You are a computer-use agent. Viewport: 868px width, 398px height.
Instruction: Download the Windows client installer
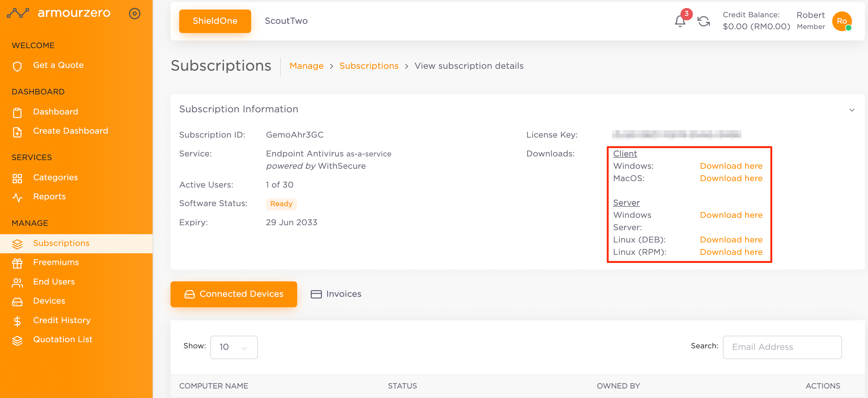[x=731, y=166]
